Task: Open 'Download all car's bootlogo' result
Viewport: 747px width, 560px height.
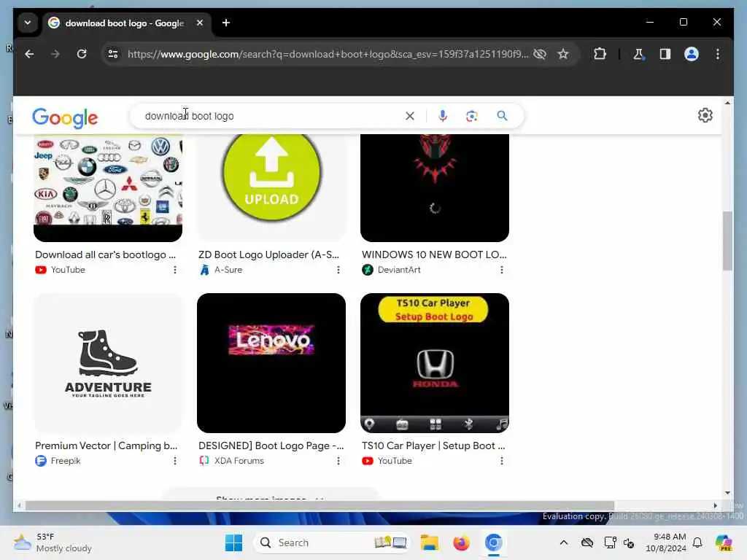Action: pos(105,254)
